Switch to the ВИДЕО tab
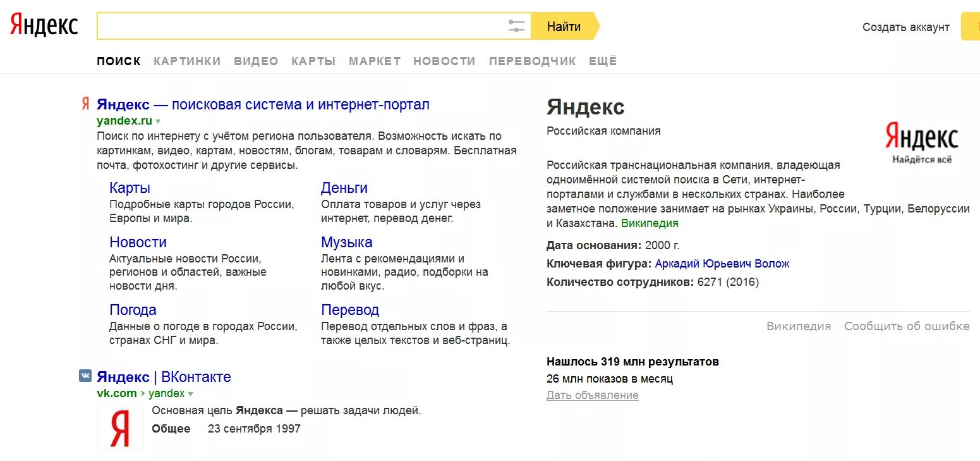This screenshot has height=461, width=980. pyautogui.click(x=256, y=61)
